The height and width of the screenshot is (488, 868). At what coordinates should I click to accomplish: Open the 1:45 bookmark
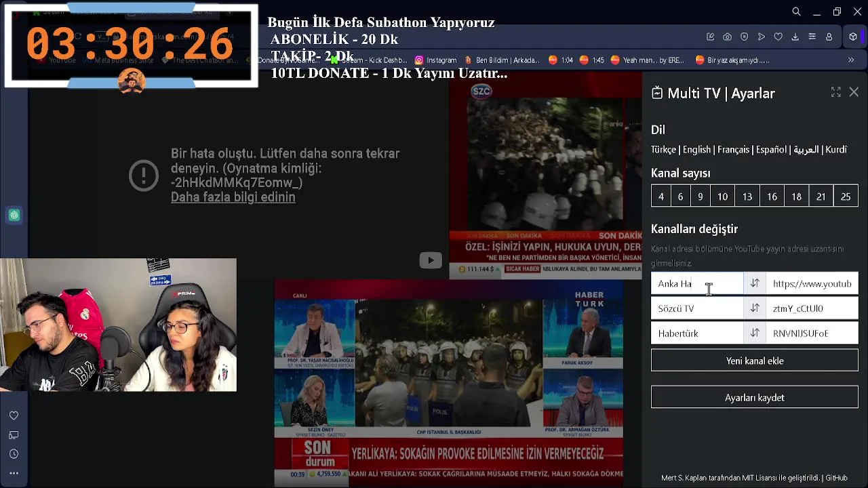click(x=591, y=60)
